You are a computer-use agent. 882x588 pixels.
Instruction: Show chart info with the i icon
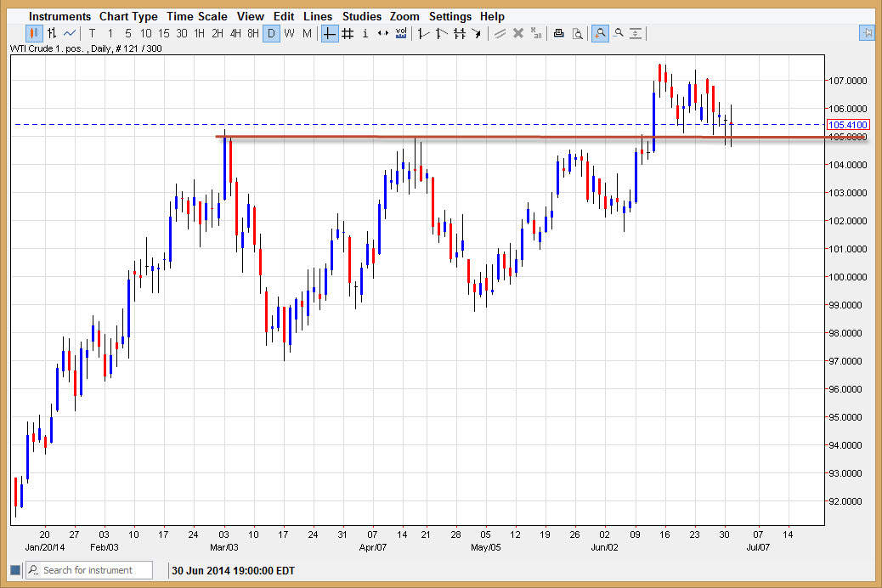(365, 33)
